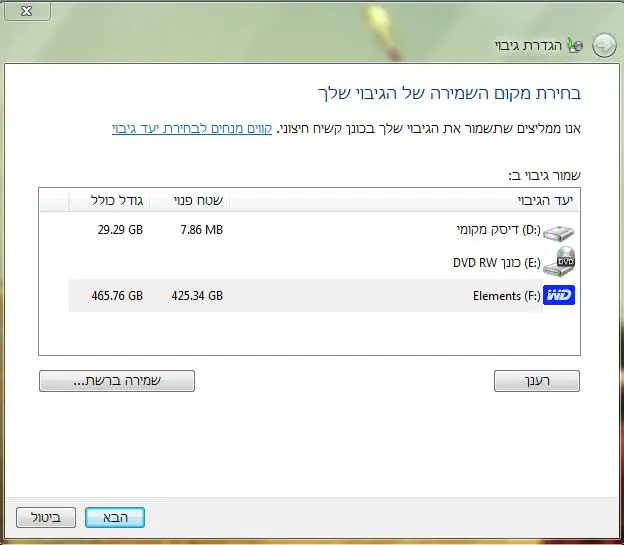Click the 'הגדרת גיבוי' window title text
This screenshot has width=624, height=545.
(x=526, y=46)
